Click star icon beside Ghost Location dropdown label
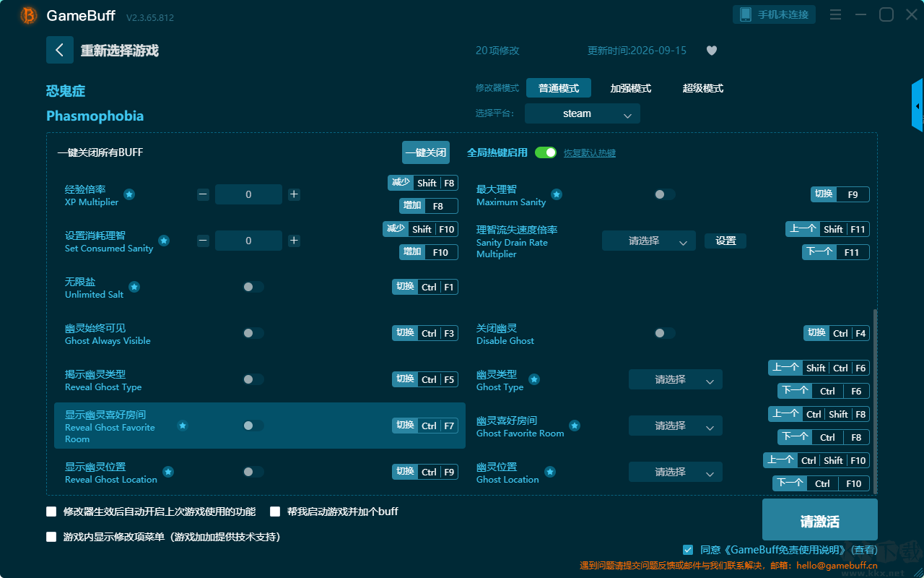Screen dimensions: 924x578 pos(550,472)
